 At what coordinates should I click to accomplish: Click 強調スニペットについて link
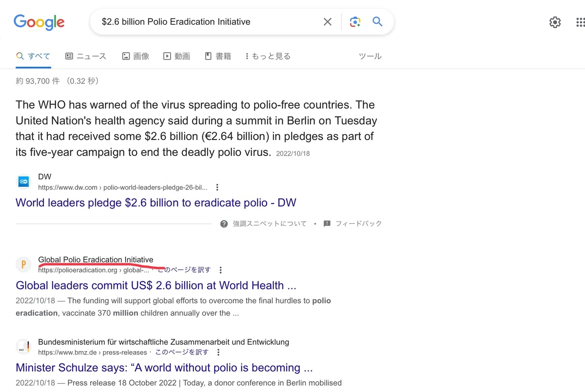pos(270,224)
